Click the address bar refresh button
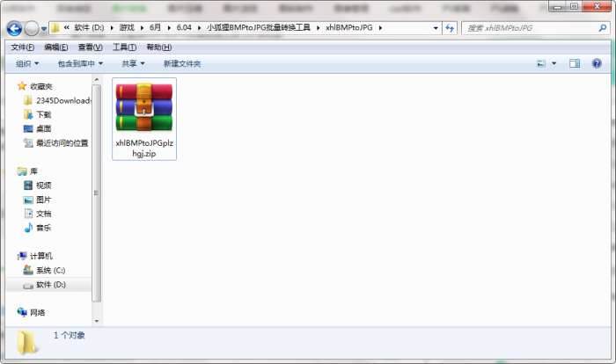Screen dimensions: 616x364 click(450, 28)
